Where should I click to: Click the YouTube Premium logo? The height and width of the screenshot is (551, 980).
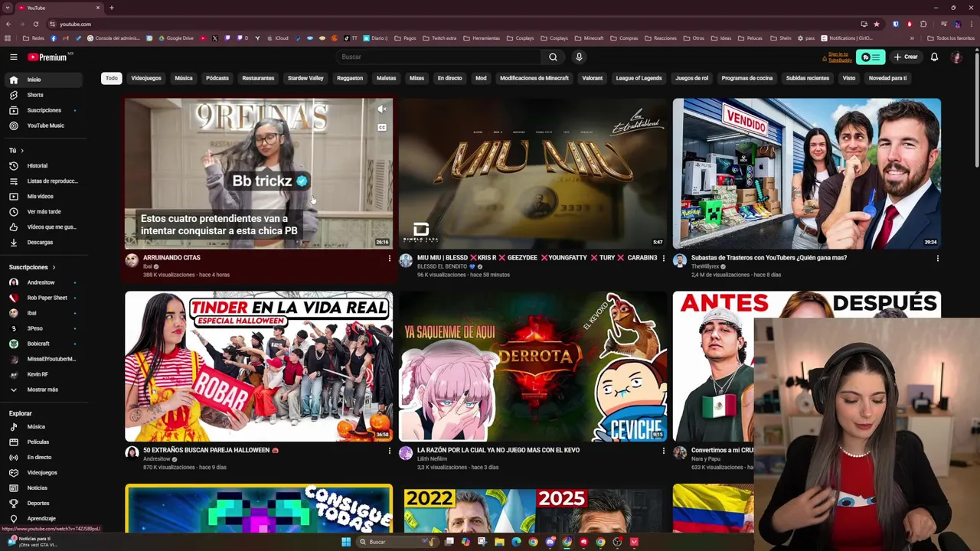coord(47,57)
